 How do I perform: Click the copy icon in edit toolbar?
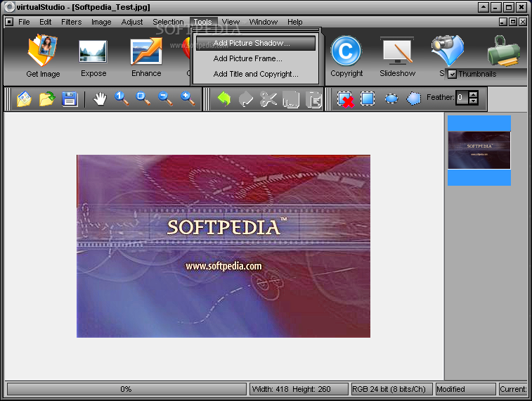point(291,99)
